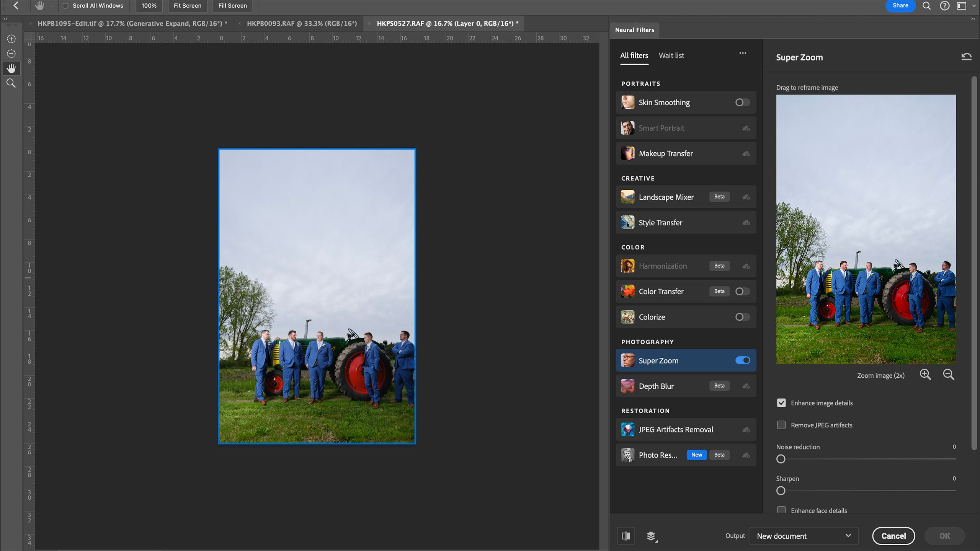Enable the Enhance image details checkbox
Viewport: 980px width, 551px height.
point(781,402)
